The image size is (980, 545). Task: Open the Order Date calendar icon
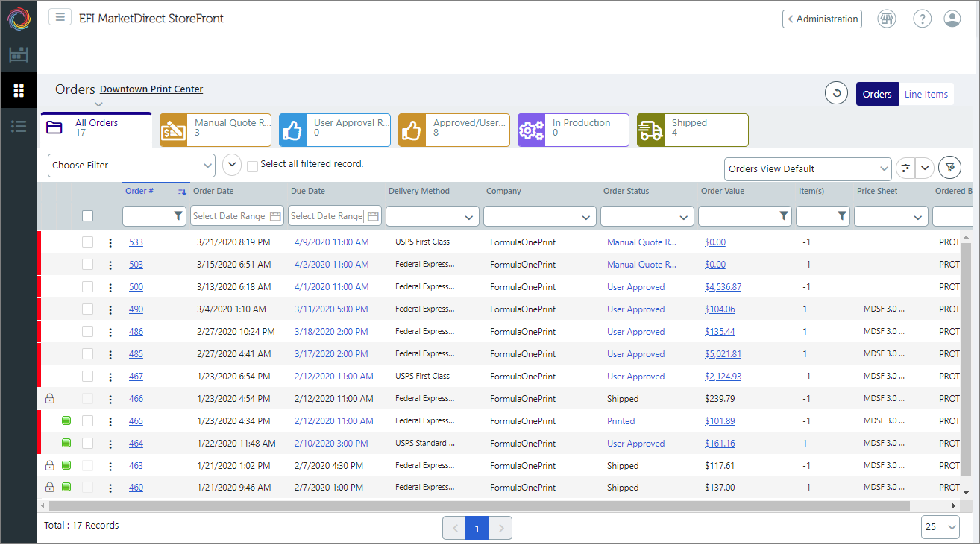275,216
